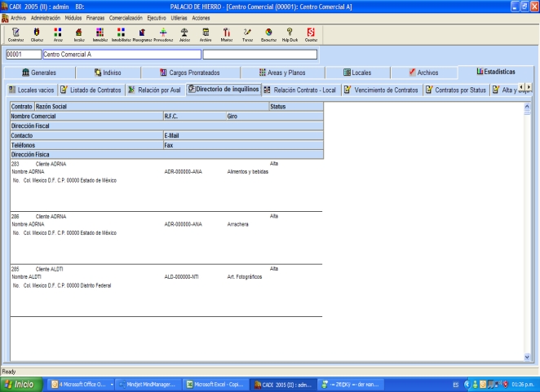Open the Finanzas menu

95,17
